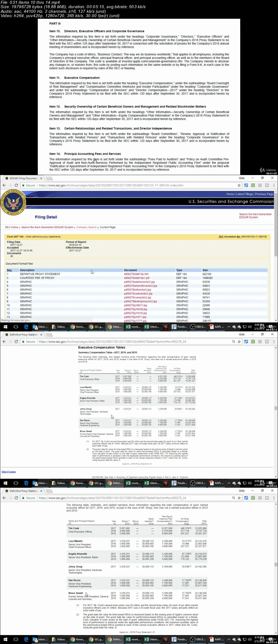Switch to the Chrome "https:..." taskbar item
This screenshot has width=278, height=644.
pos(115,327)
